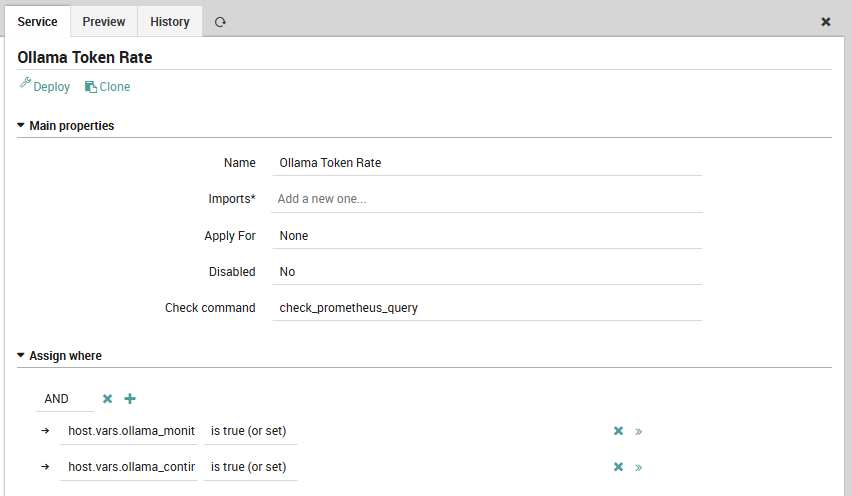
Task: Switch to the History tab
Action: (x=170, y=22)
